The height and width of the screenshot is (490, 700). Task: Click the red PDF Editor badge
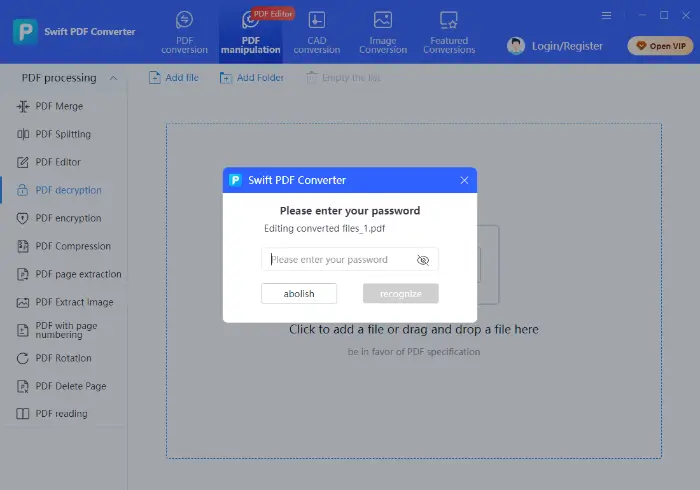tap(273, 14)
